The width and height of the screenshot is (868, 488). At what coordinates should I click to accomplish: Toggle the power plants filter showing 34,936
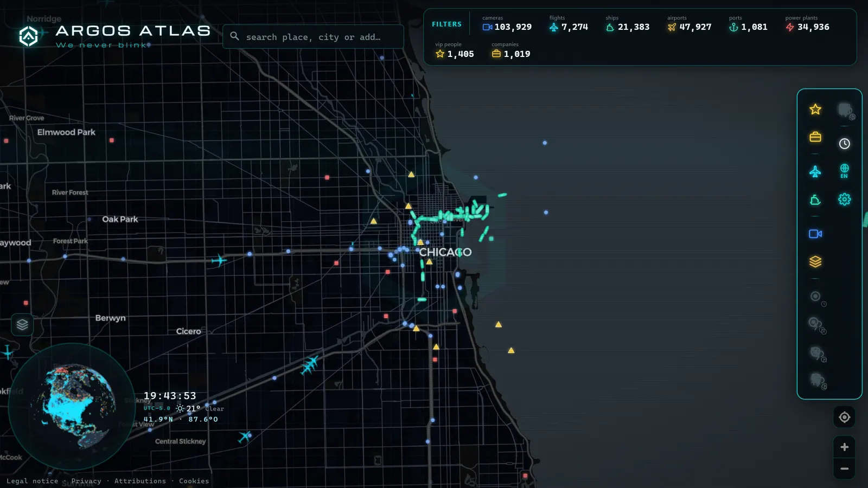click(807, 23)
